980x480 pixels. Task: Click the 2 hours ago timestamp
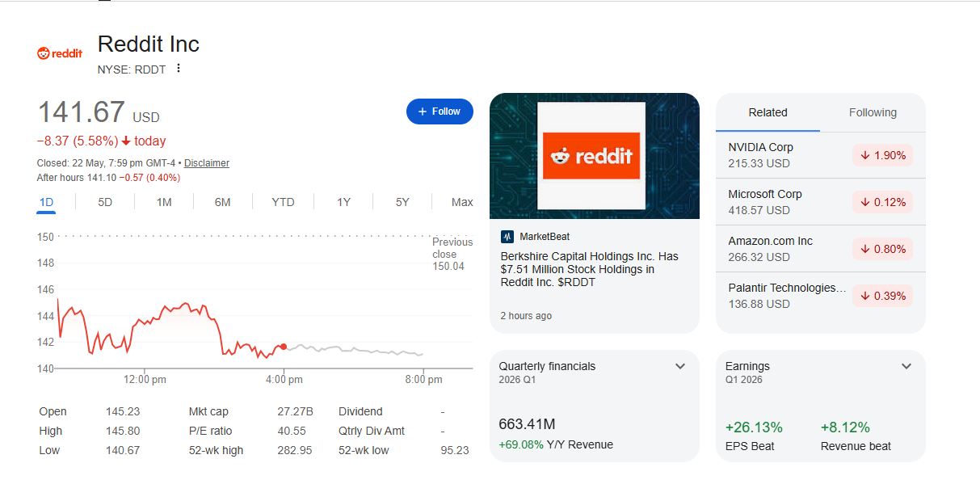526,316
